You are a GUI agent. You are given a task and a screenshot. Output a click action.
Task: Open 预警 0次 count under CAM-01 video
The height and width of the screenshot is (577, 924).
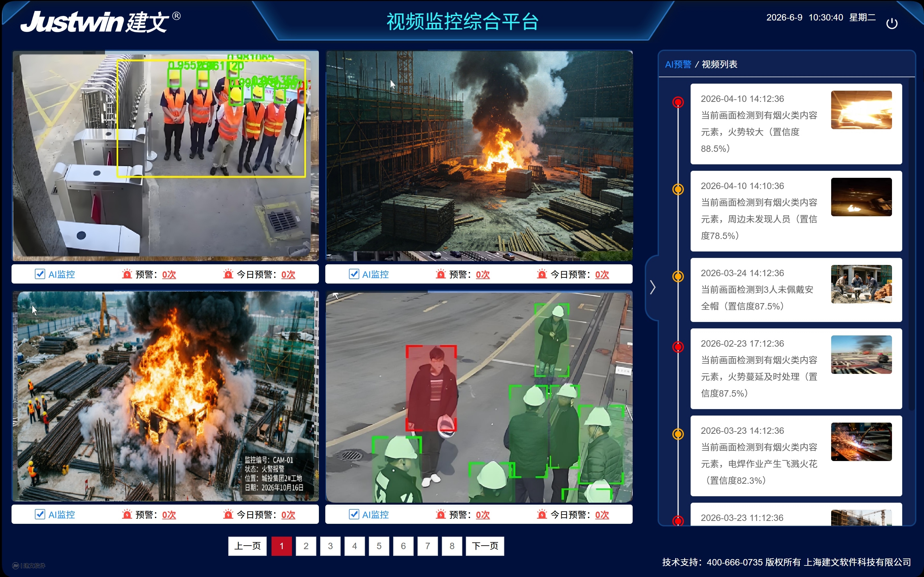[169, 515]
